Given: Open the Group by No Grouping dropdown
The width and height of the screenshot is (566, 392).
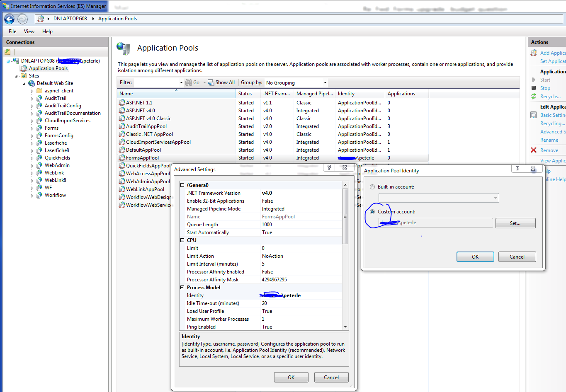Looking at the screenshot, I should (x=296, y=82).
